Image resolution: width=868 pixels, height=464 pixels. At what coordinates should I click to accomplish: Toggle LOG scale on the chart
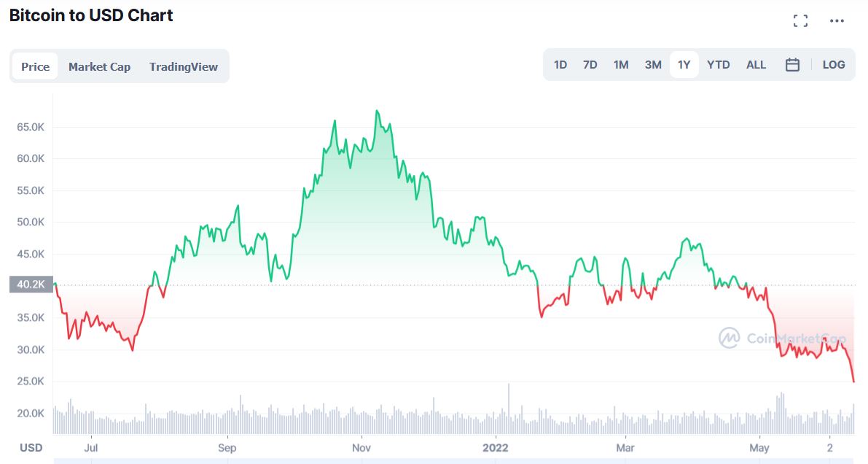pyautogui.click(x=833, y=65)
